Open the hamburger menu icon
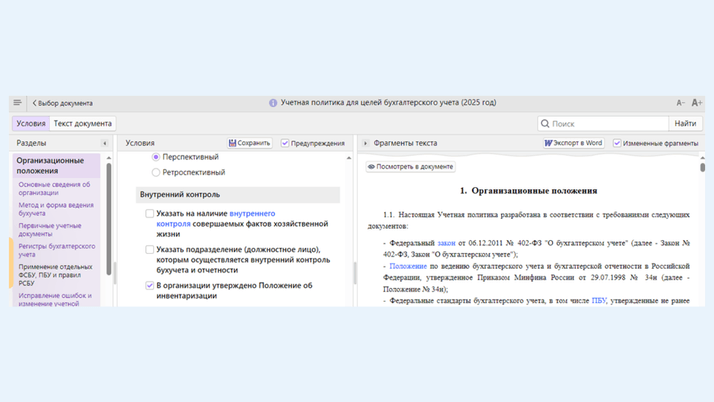Viewport: 714px width, 402px height. tap(17, 103)
